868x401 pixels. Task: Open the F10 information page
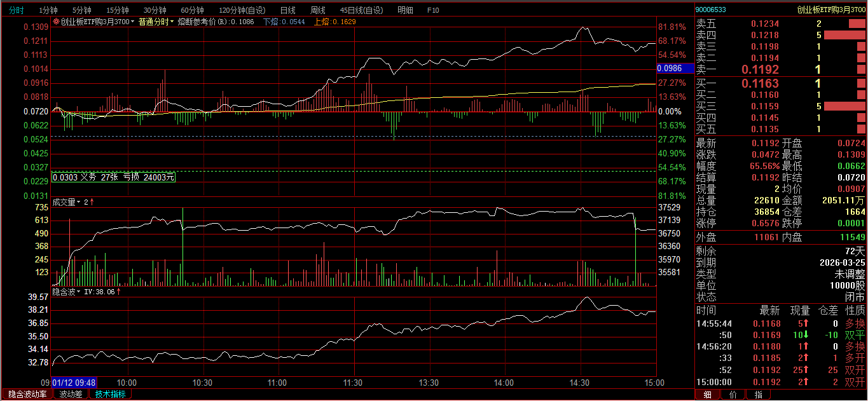pos(433,10)
